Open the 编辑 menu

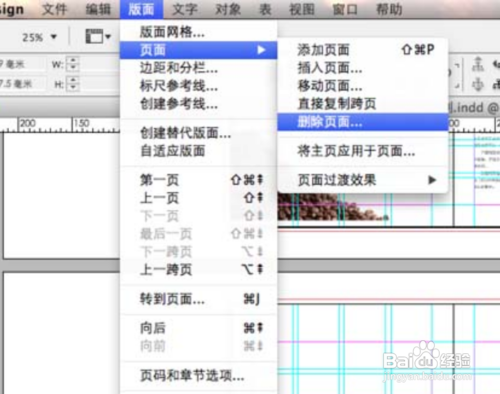(98, 9)
